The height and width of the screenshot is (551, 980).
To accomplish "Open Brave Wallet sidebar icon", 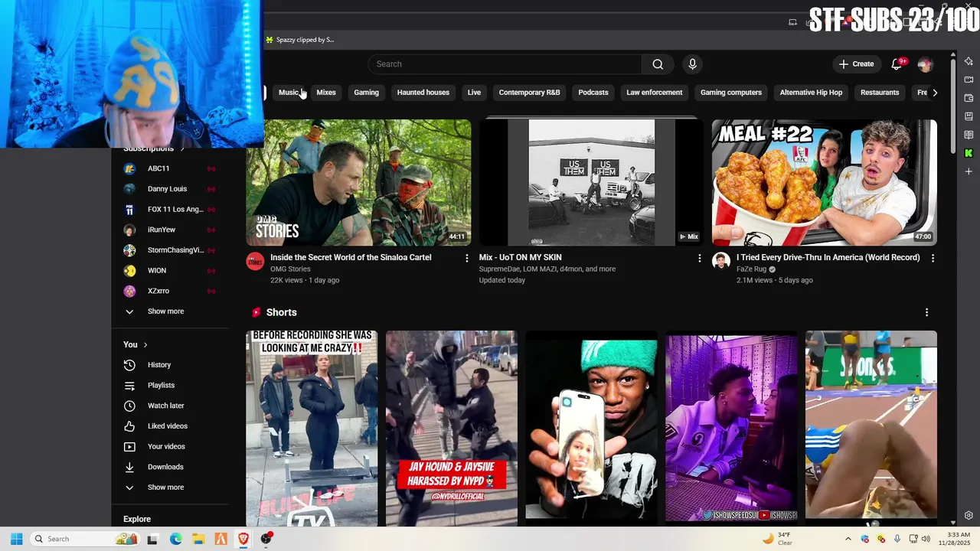I will click(969, 98).
